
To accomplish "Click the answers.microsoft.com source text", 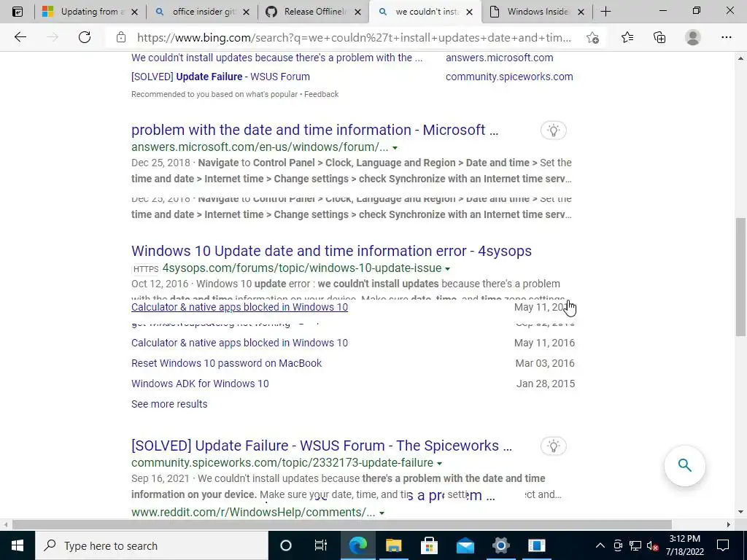I will [499, 58].
